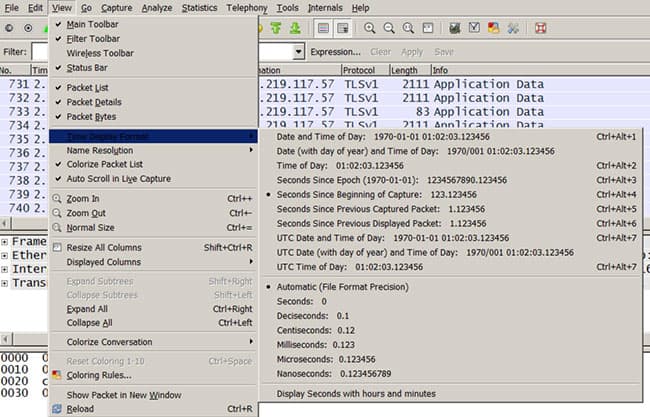This screenshot has height=417, width=650.
Task: Click the Length column header
Action: coord(410,70)
